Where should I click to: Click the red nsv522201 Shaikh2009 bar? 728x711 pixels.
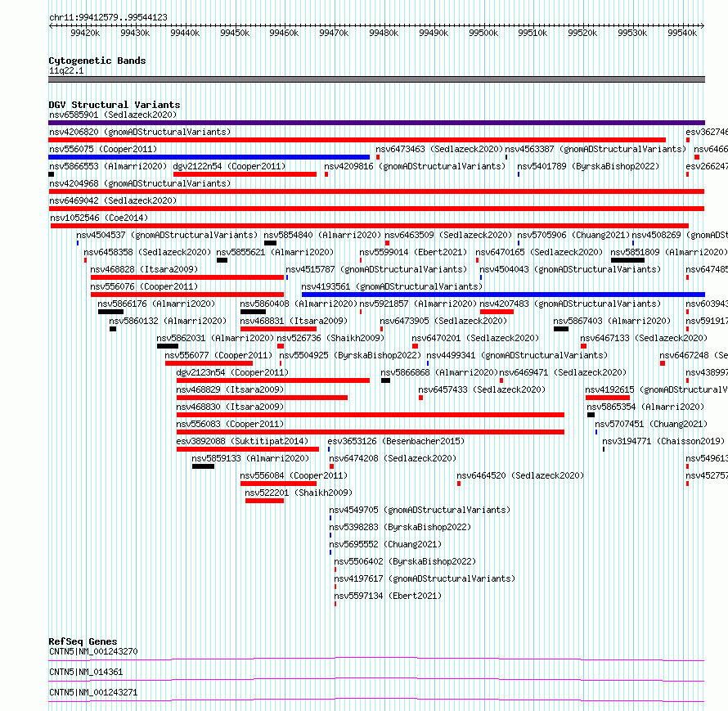265,501
